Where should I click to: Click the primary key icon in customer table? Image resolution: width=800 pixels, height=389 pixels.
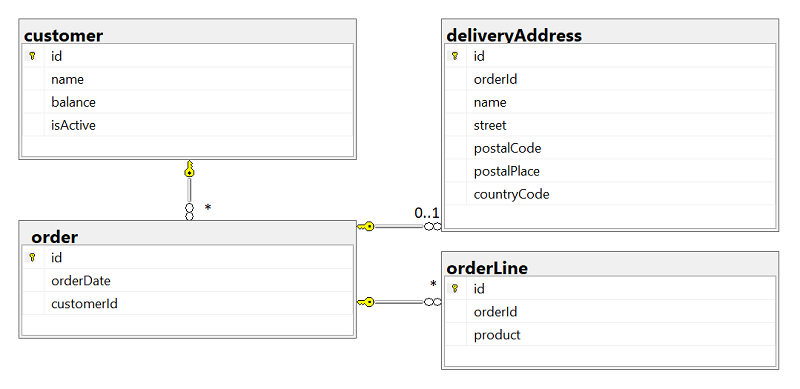[33, 56]
